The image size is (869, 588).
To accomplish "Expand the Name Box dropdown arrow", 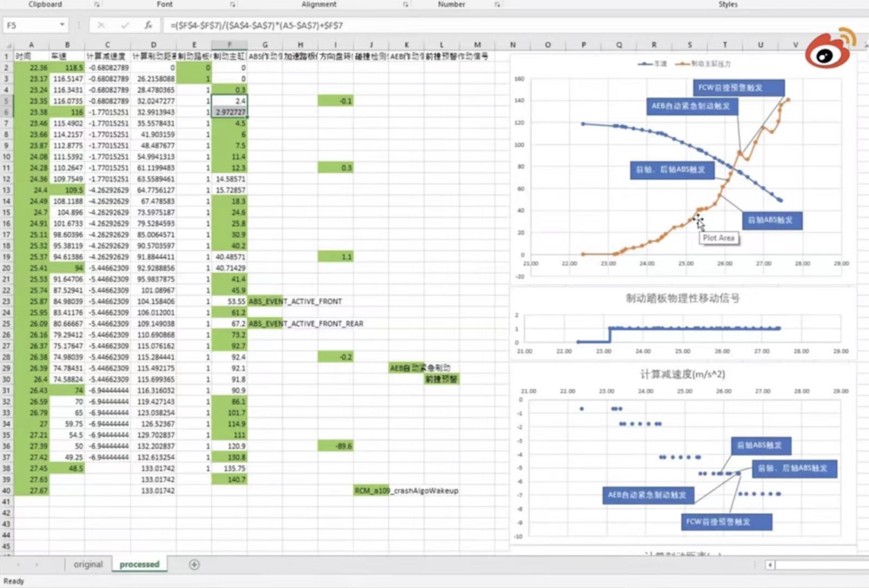I will pos(62,25).
